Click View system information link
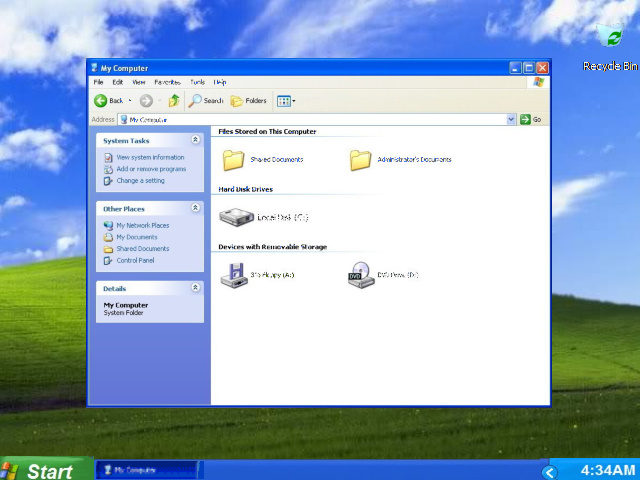This screenshot has width=640, height=480. click(x=150, y=157)
